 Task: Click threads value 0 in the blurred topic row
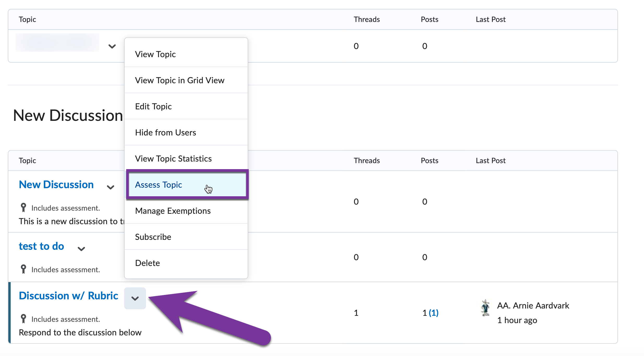point(356,46)
